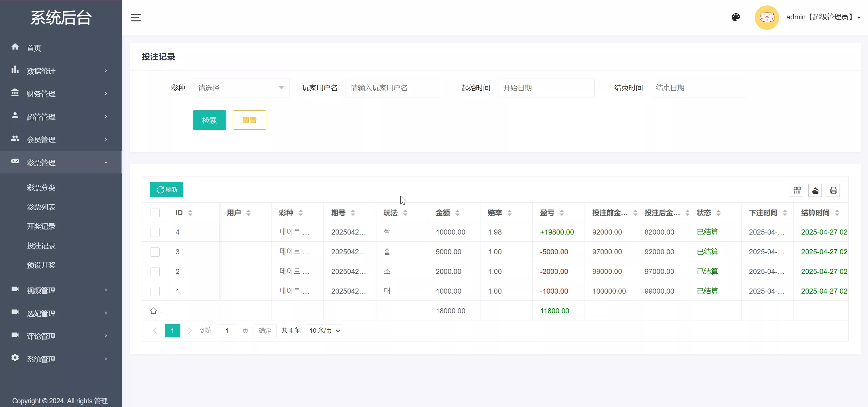Viewport: 868px width, 407px height.
Task: Open 开奖记录 in the sidebar submenu
Action: click(41, 226)
